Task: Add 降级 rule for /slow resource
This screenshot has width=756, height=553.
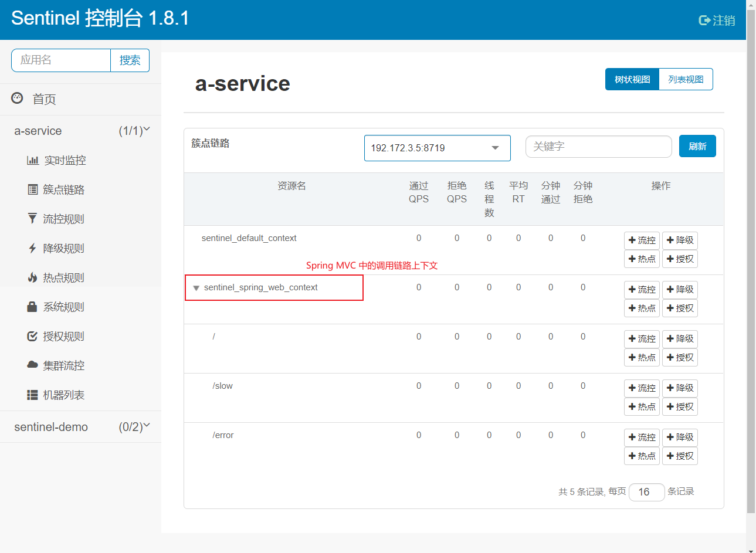Action: (680, 388)
